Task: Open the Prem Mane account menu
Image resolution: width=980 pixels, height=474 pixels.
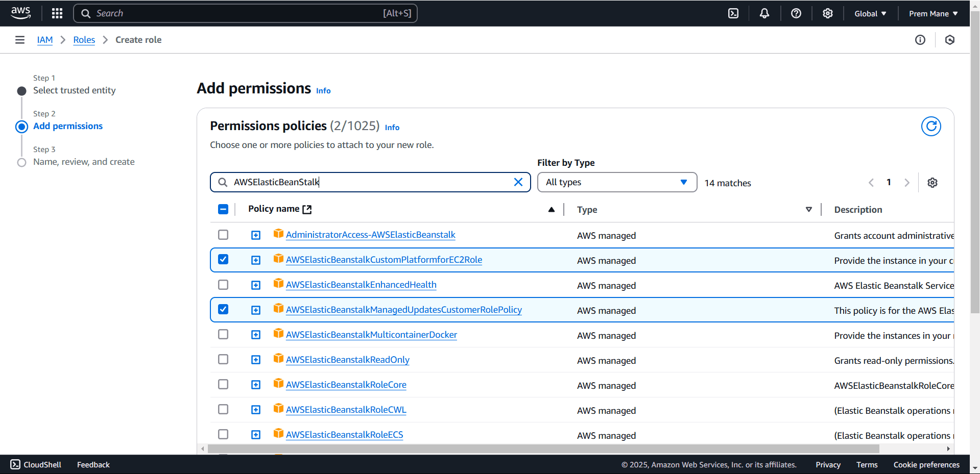Action: (933, 14)
